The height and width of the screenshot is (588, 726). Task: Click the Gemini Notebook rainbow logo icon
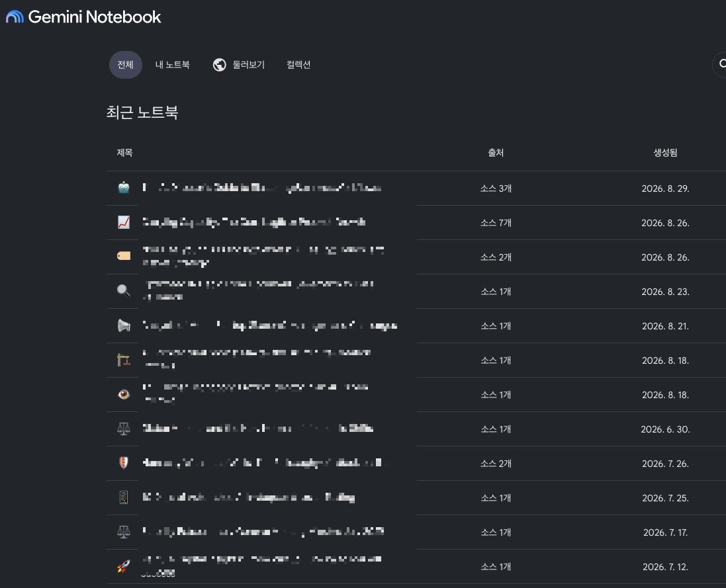point(15,17)
